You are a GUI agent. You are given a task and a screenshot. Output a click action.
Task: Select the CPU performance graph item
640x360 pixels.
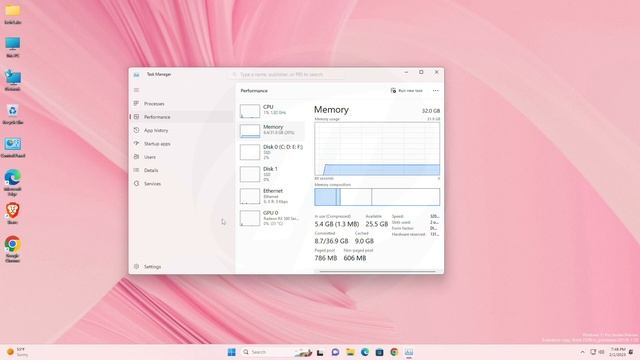point(271,110)
